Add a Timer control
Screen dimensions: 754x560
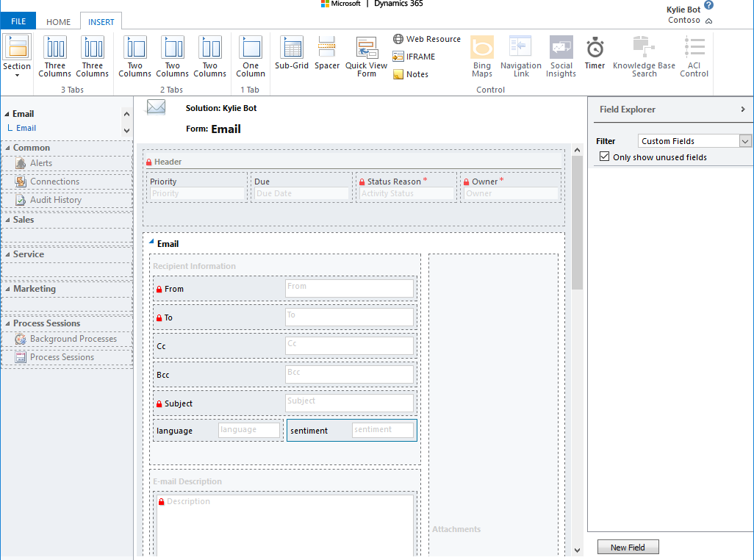[595, 53]
